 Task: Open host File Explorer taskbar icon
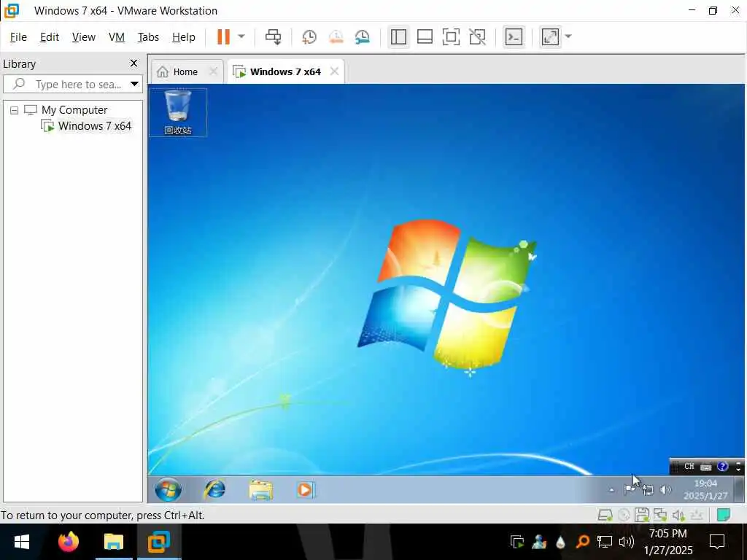[x=114, y=542]
